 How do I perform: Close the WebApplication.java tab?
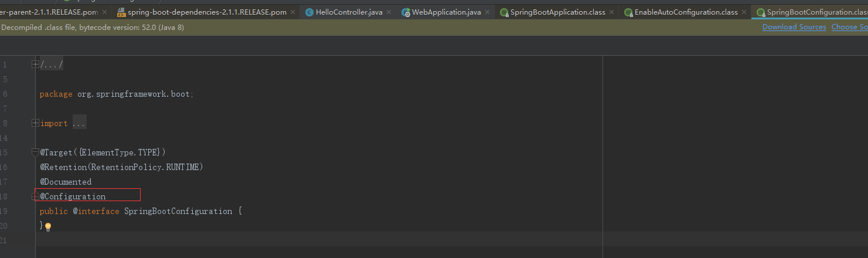coord(488,12)
